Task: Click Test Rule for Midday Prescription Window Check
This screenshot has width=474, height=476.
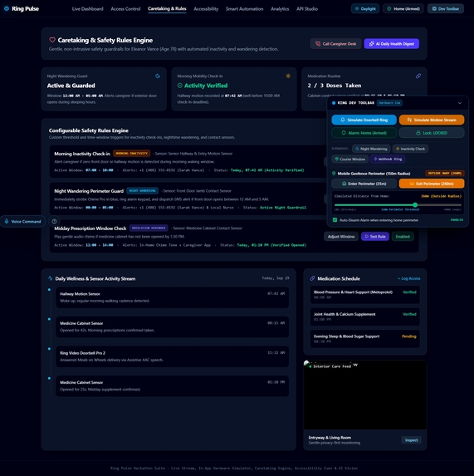Action: pyautogui.click(x=375, y=237)
